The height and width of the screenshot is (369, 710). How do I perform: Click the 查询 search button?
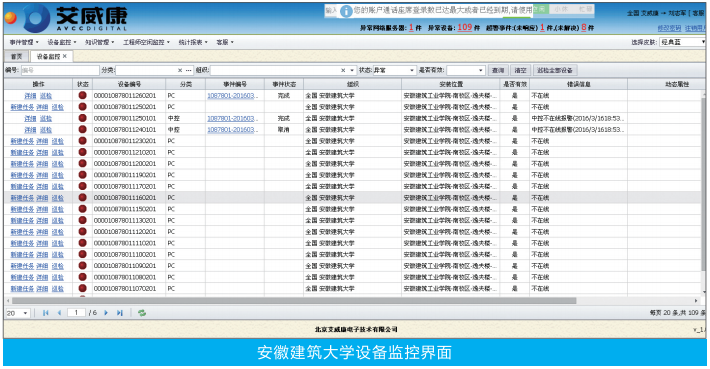point(498,71)
